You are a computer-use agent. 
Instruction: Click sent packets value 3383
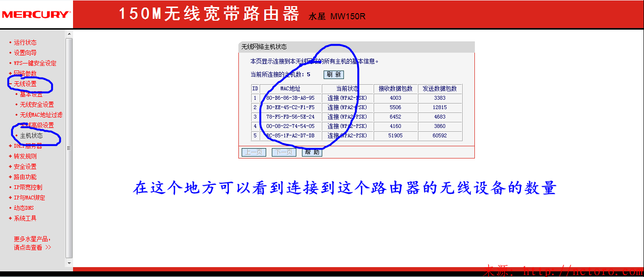440,98
